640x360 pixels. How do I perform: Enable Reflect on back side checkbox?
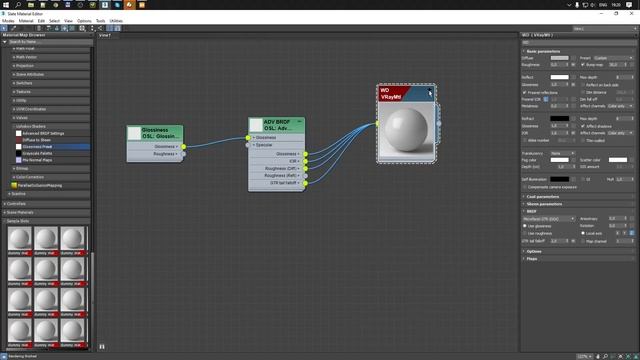coord(583,85)
